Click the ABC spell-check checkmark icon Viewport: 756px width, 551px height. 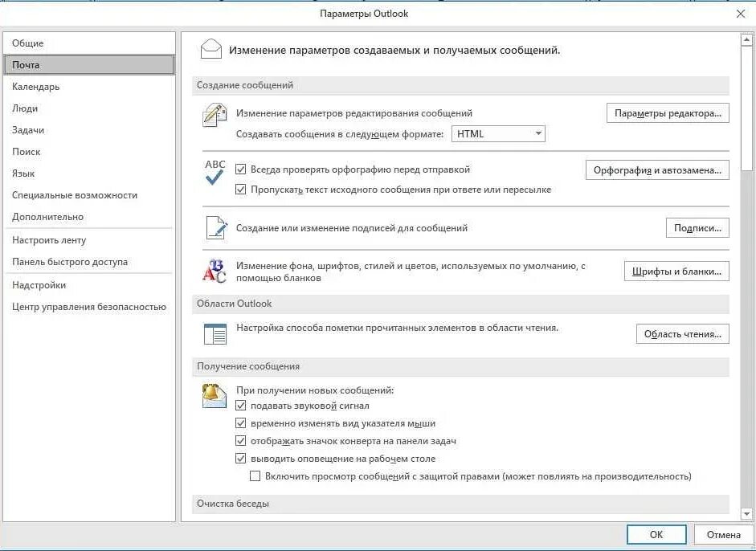pyautogui.click(x=215, y=172)
